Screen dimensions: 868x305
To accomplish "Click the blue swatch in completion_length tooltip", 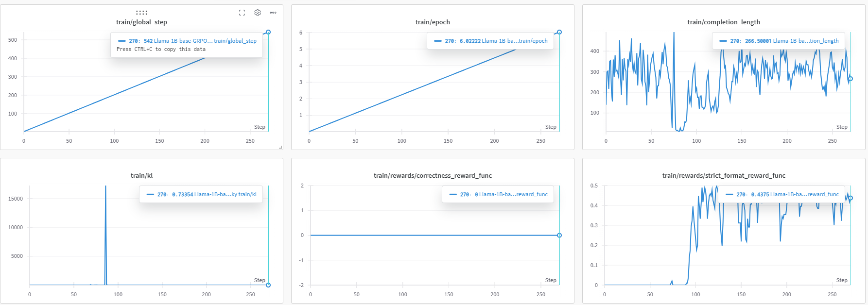I will pos(723,41).
